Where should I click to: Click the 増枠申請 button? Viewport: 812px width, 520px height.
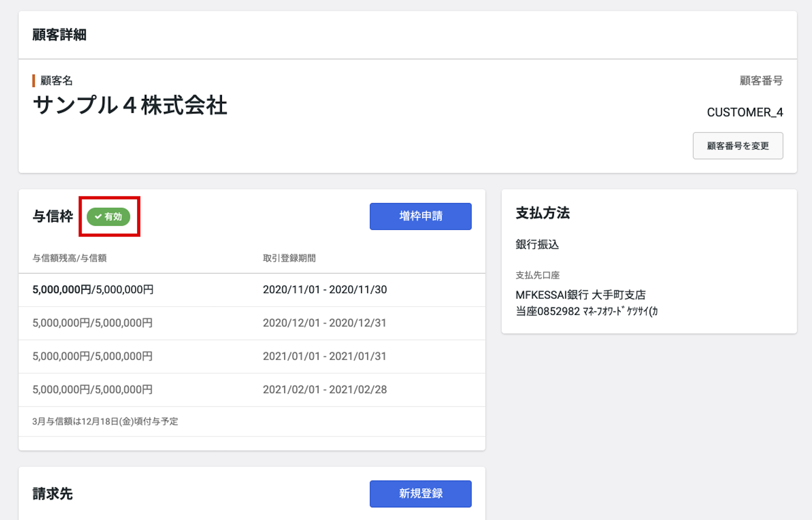click(420, 216)
